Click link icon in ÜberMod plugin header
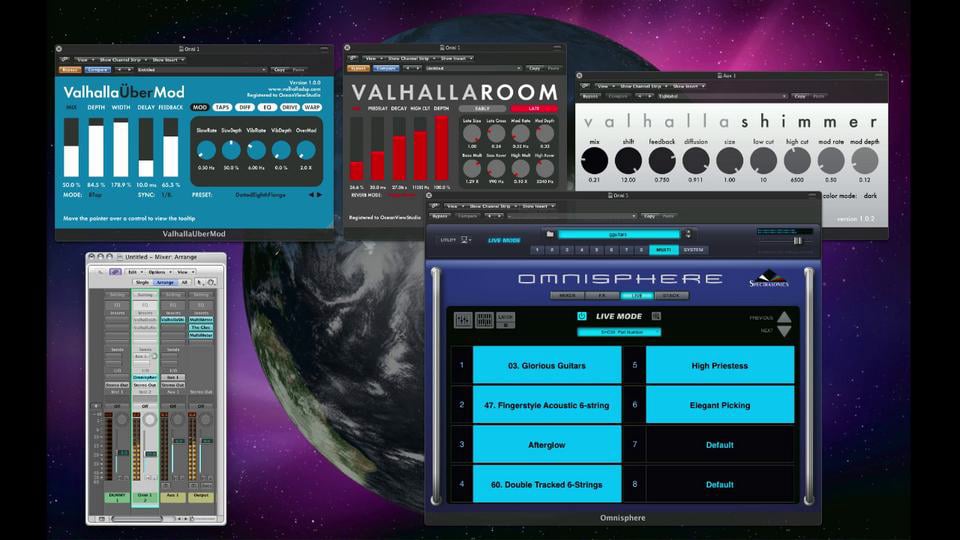The image size is (960, 540). click(x=64, y=60)
